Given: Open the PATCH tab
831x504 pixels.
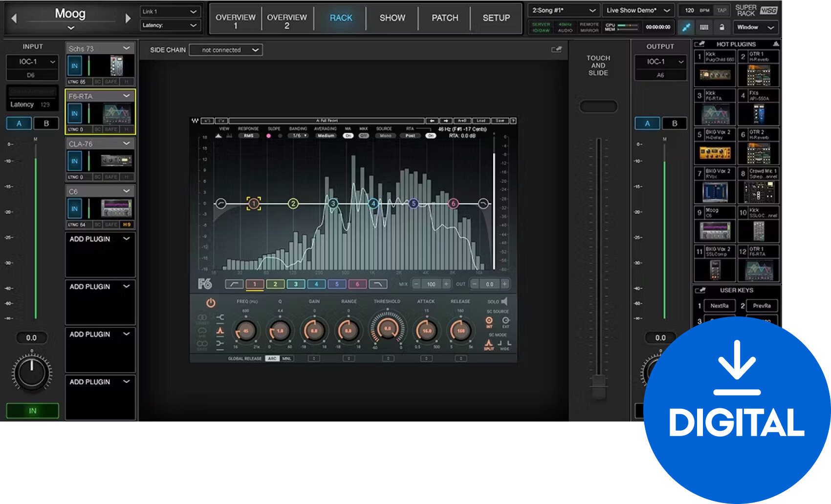Looking at the screenshot, I should click(x=444, y=18).
